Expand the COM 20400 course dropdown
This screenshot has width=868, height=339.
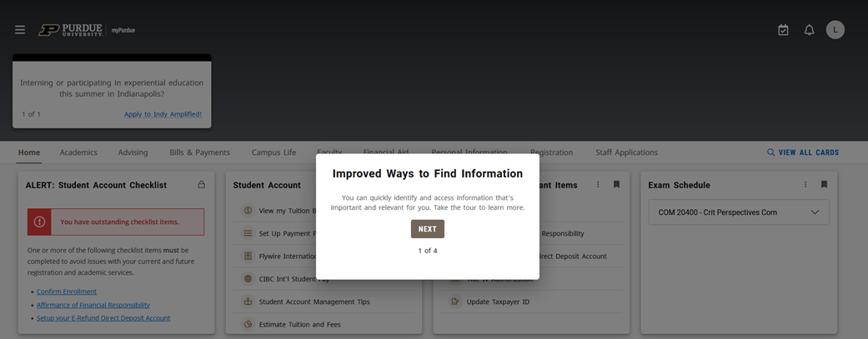pos(814,212)
